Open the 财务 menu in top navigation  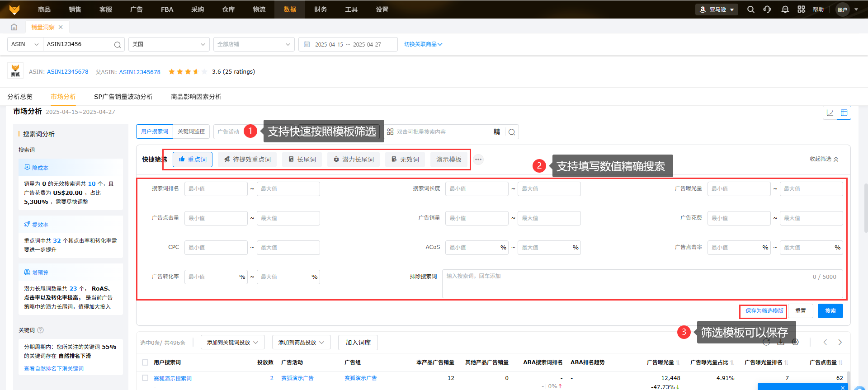coord(320,9)
